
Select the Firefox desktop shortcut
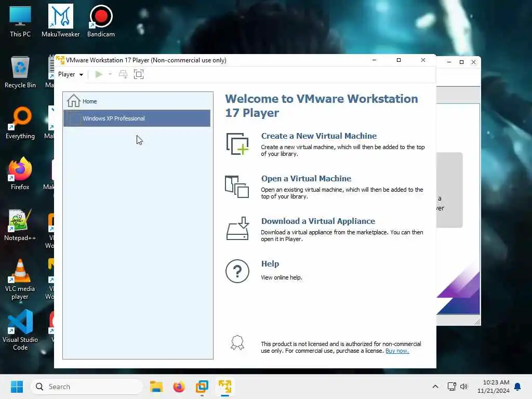(20, 174)
